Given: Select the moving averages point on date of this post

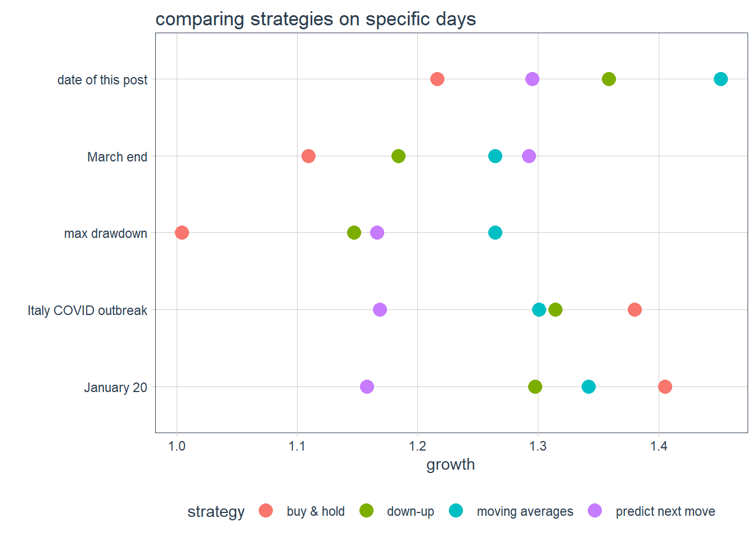Looking at the screenshot, I should click(x=721, y=79).
